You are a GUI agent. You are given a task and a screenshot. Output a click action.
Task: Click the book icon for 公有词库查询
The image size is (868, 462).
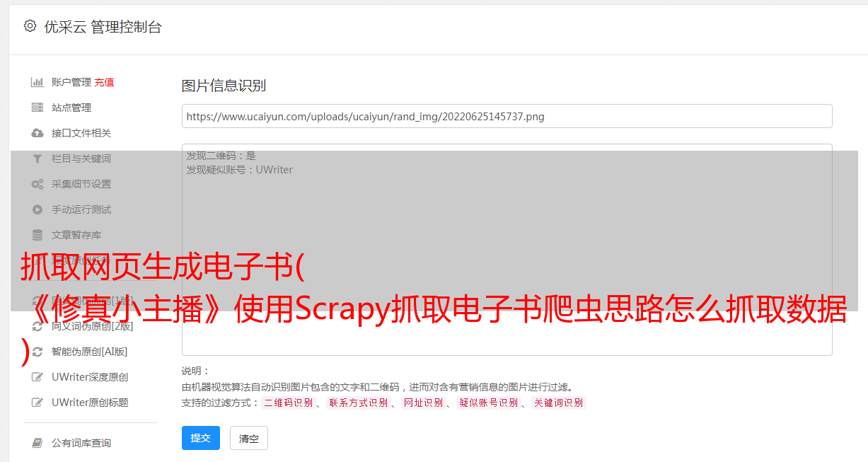[37, 443]
